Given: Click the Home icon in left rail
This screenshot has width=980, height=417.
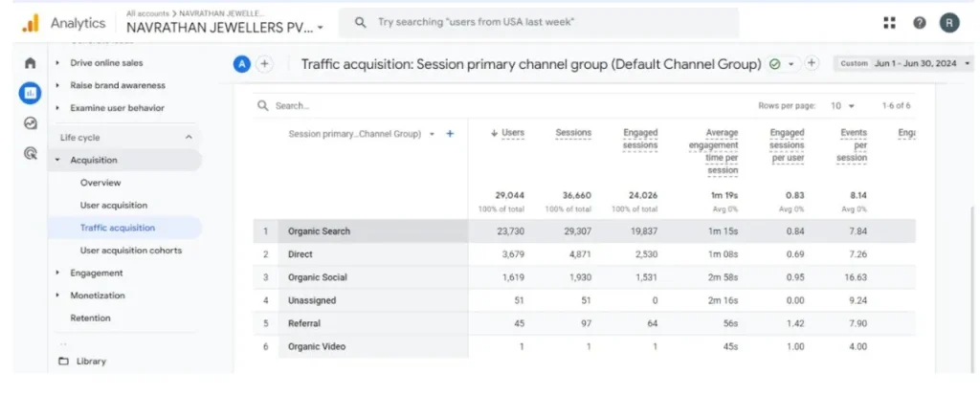Looking at the screenshot, I should coord(30,63).
